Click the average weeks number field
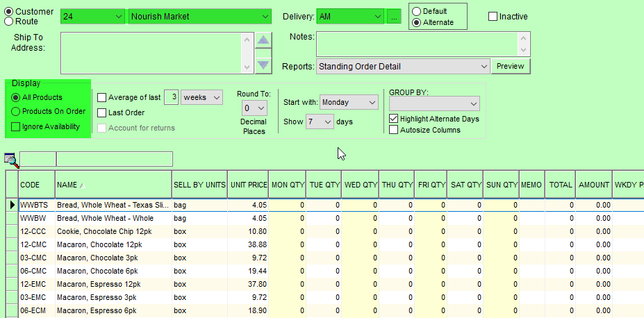 point(172,97)
